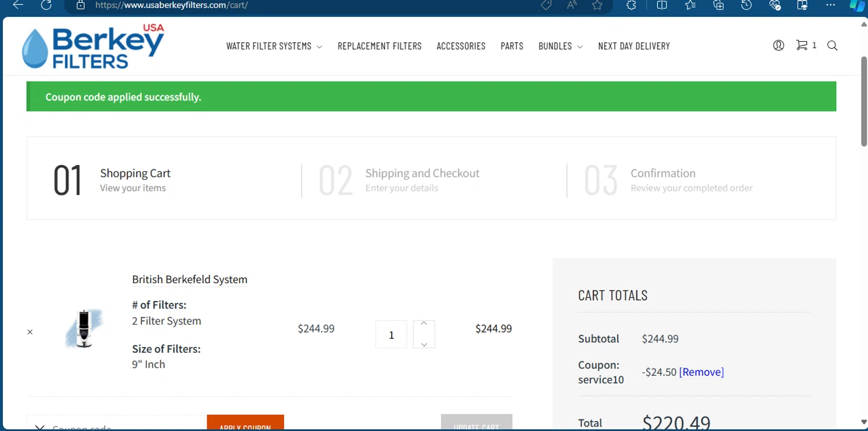Reload the page with the refresh icon

coord(46,5)
